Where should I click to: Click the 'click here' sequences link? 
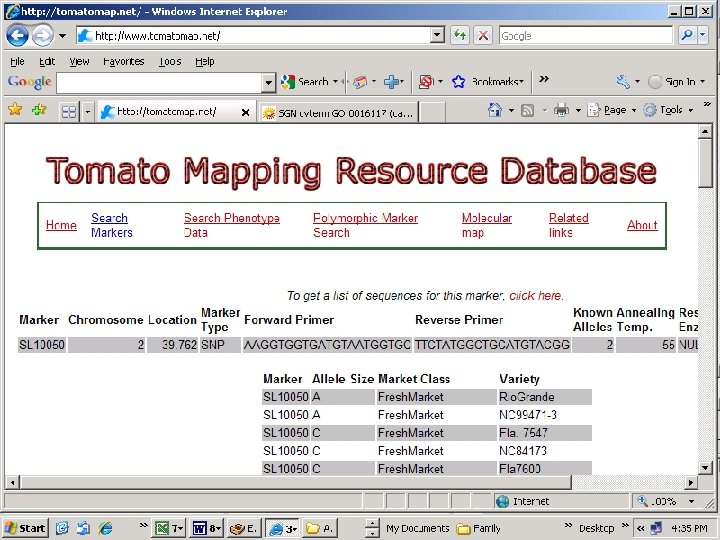536,296
